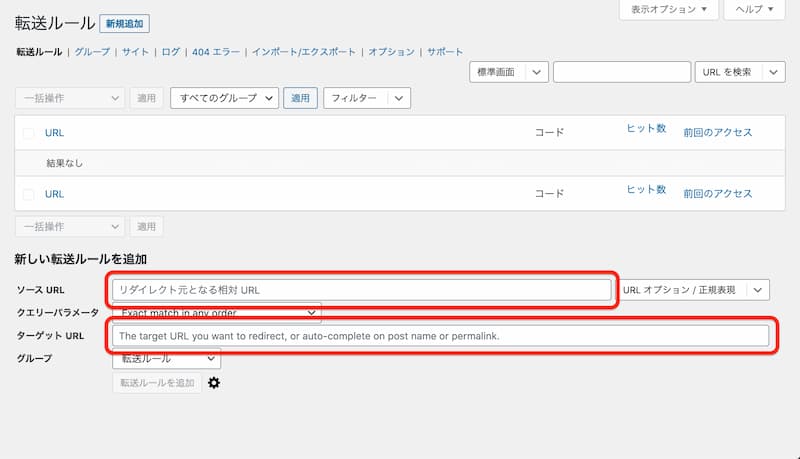This screenshot has width=800, height=459.
Task: Open the 標準画面 display dropdown
Action: tap(509, 72)
